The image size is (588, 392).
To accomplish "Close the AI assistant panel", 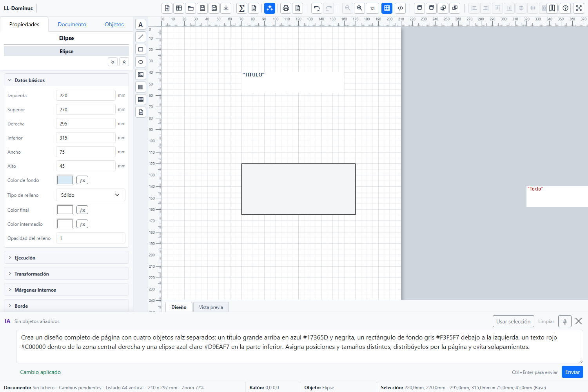I will click(x=579, y=321).
